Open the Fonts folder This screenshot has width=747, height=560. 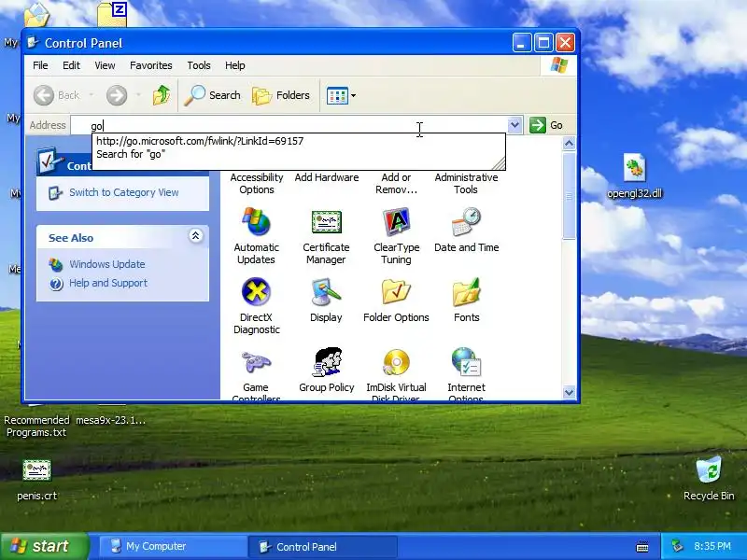466,300
